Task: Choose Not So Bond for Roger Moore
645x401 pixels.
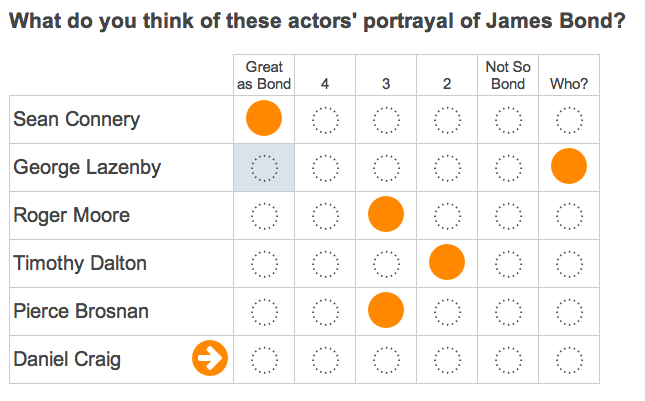Action: coord(508,216)
